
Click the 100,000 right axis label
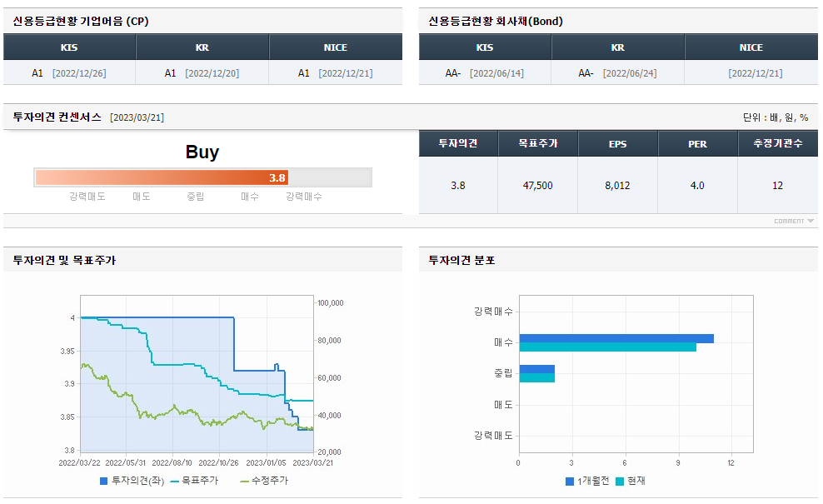(x=331, y=303)
